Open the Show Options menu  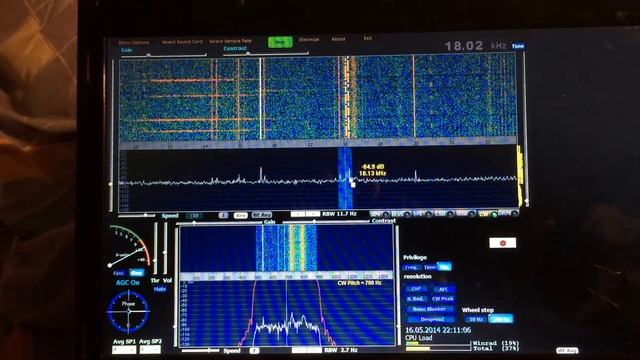[133, 42]
